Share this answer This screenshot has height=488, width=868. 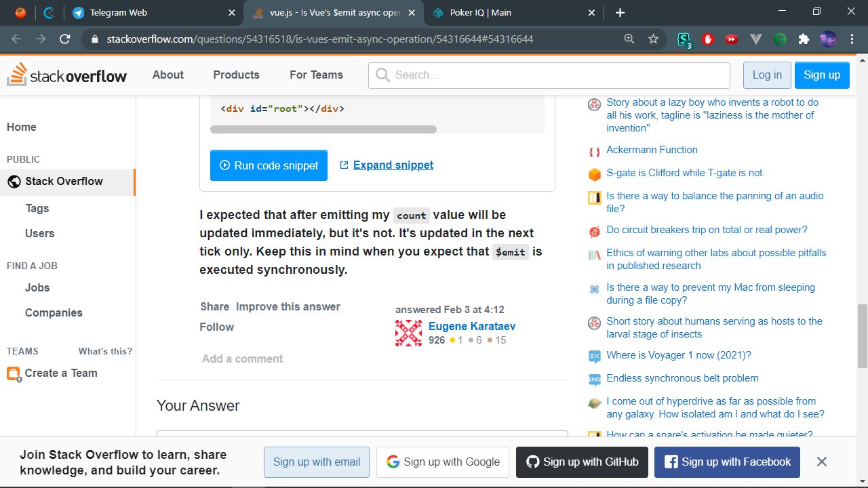pos(214,306)
